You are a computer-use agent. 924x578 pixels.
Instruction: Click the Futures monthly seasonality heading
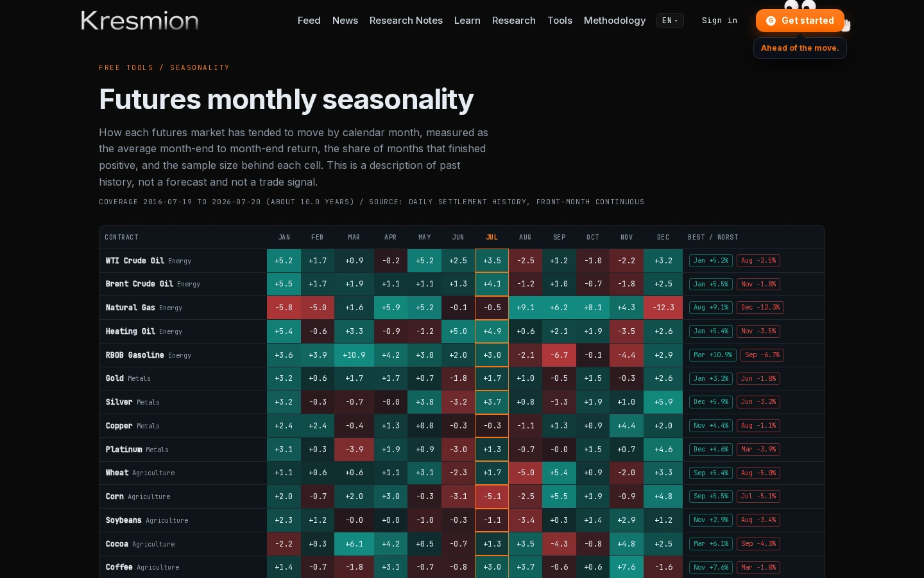pyautogui.click(x=286, y=100)
